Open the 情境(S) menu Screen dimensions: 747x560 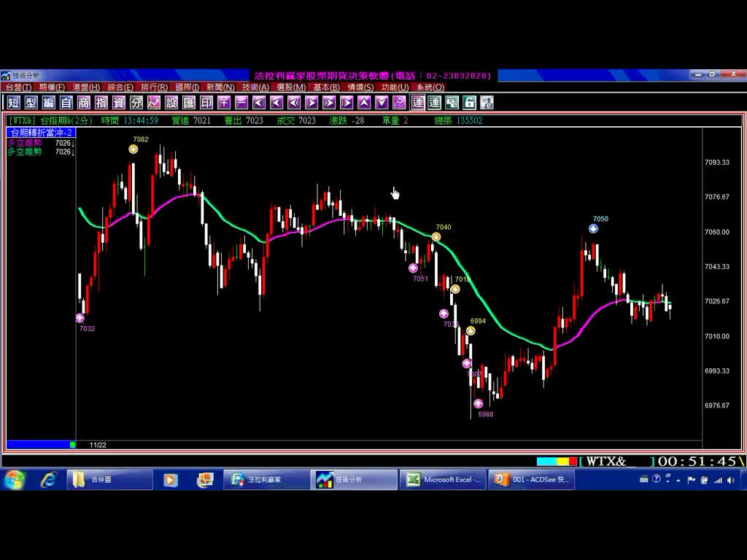(x=360, y=87)
